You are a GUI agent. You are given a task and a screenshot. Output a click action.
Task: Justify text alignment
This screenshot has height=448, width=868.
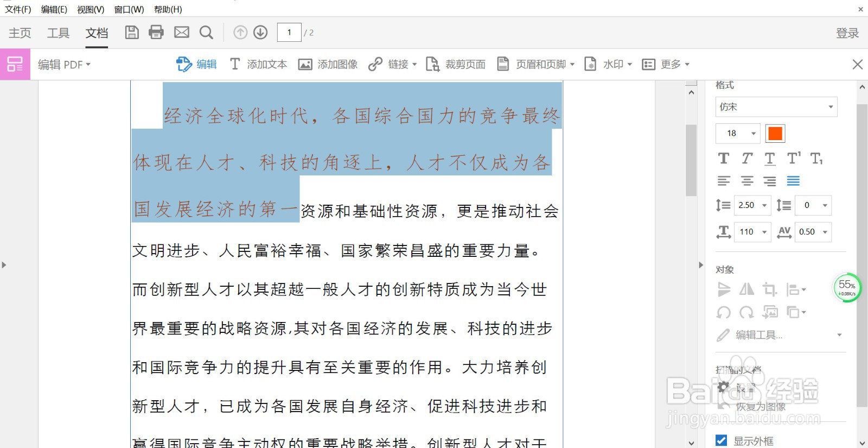click(x=793, y=181)
